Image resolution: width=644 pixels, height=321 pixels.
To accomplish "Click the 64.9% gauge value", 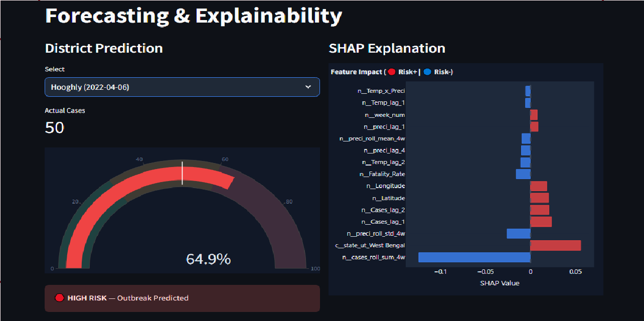I will (x=208, y=259).
